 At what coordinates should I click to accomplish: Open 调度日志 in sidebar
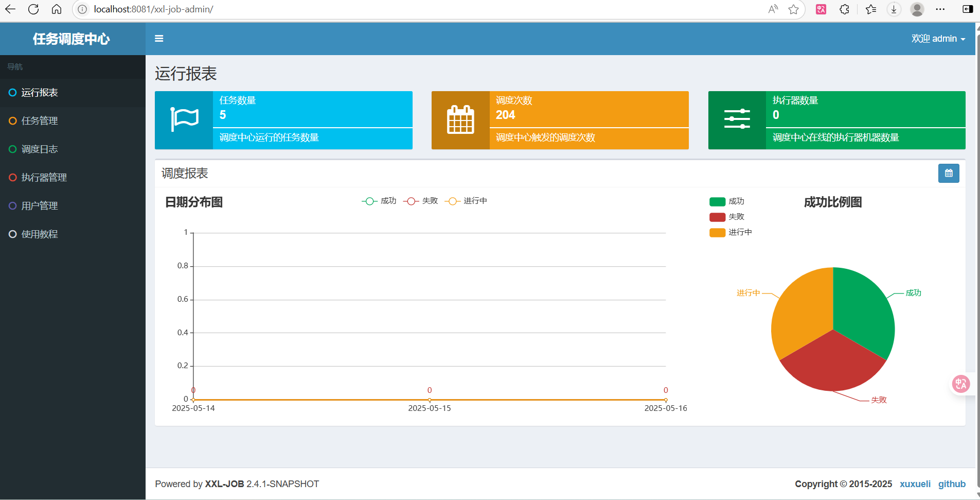click(73, 149)
